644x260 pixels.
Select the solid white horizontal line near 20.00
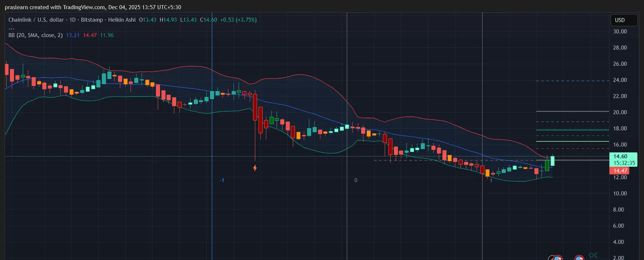[x=572, y=111]
